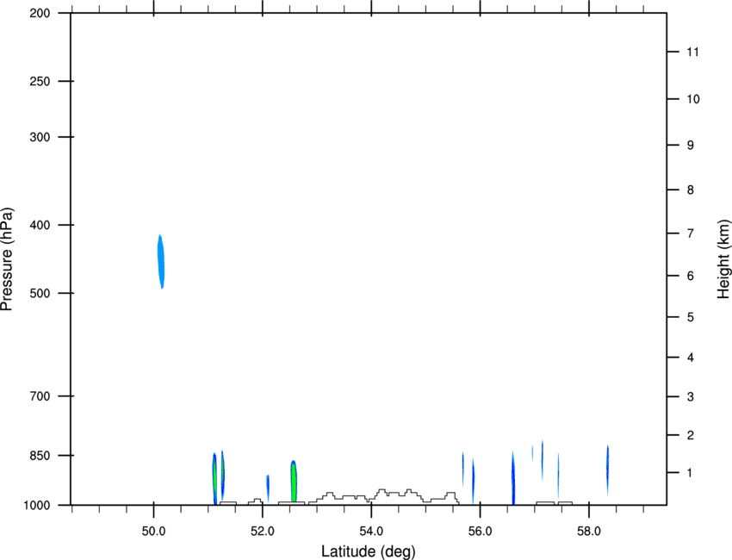
Task: Click the 3 km height label
Action: click(691, 397)
